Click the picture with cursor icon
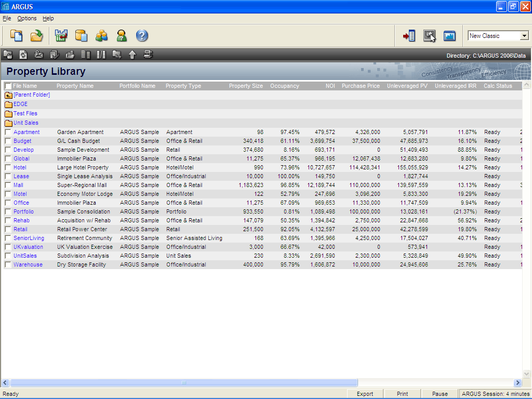 pos(429,36)
